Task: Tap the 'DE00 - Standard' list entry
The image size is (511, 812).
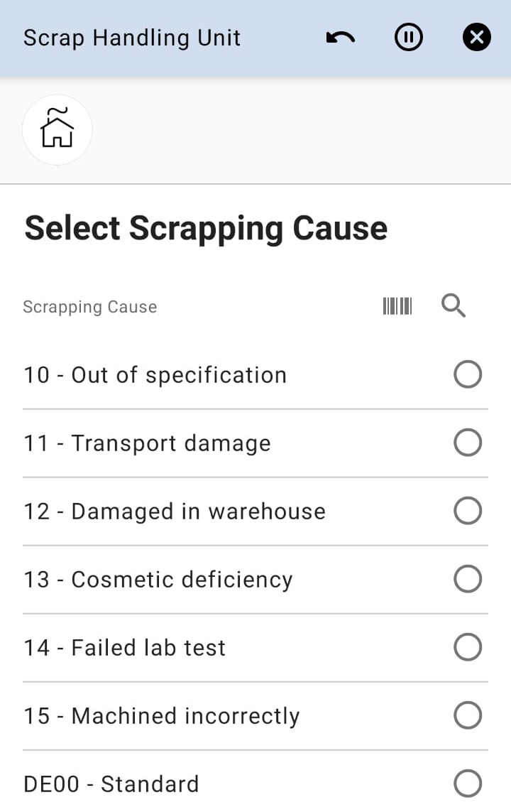Action: 111,784
